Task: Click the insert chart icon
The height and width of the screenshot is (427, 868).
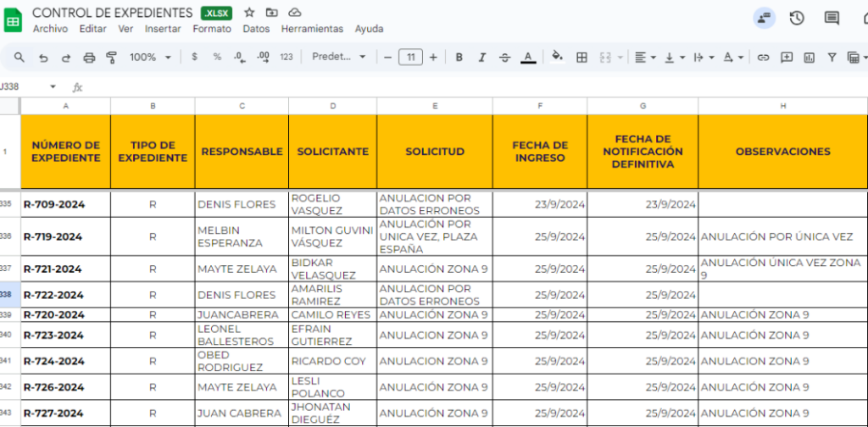Action: coord(809,58)
